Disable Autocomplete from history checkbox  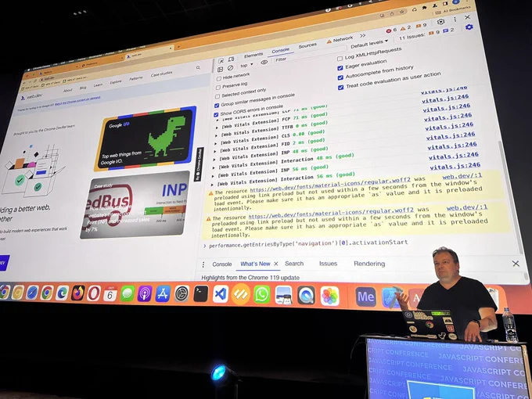[340, 77]
